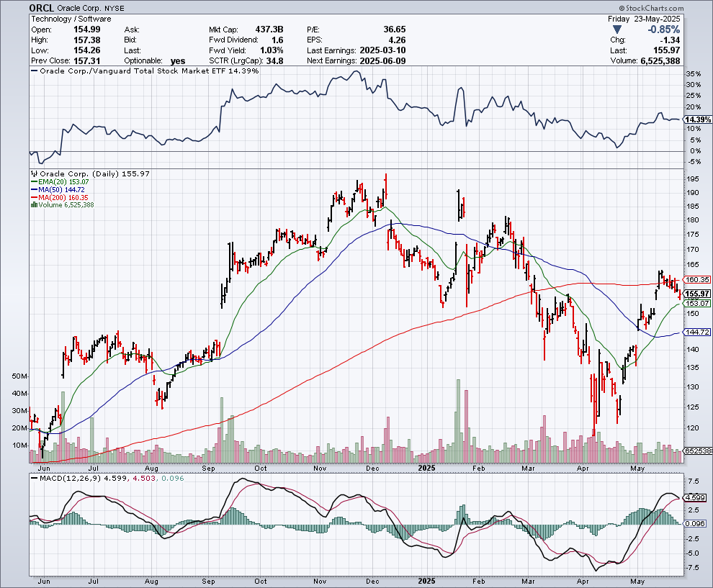Screen dimensions: 713x588
Task: Click the green EMA(20) legend line marker
Action: pyautogui.click(x=34, y=182)
